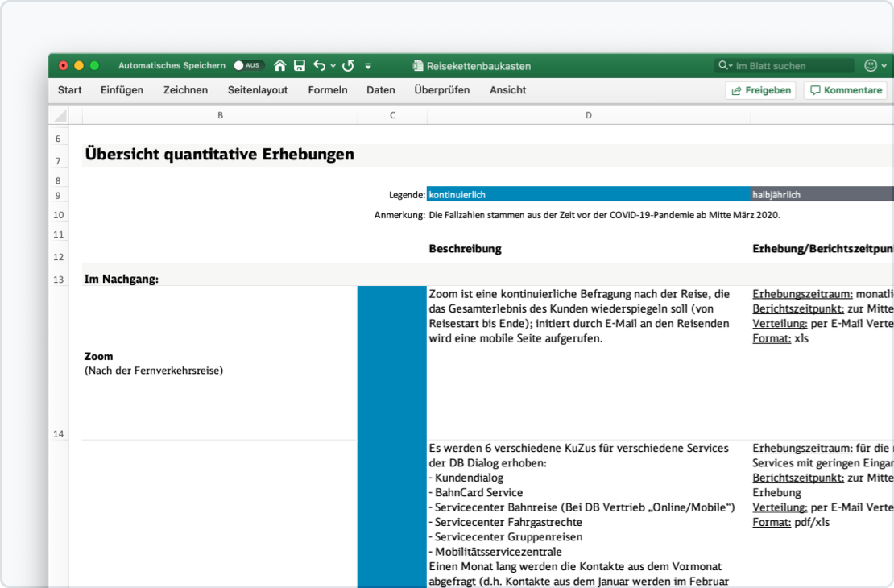The image size is (894, 588).
Task: Click the magnifying glass search icon
Action: 722,66
